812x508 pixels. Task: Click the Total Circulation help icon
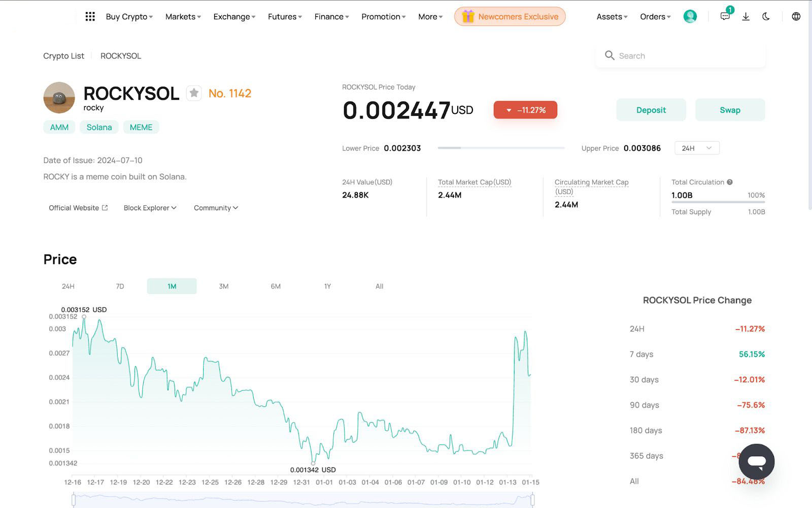pyautogui.click(x=730, y=182)
